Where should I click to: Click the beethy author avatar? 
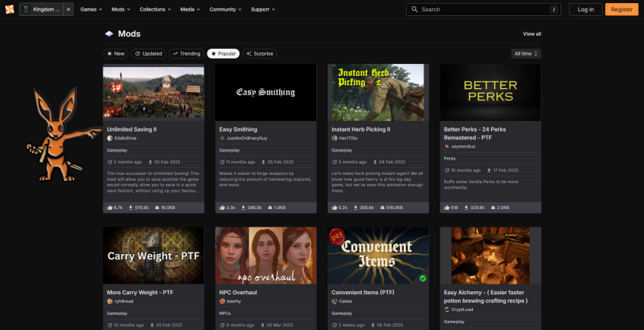222,301
